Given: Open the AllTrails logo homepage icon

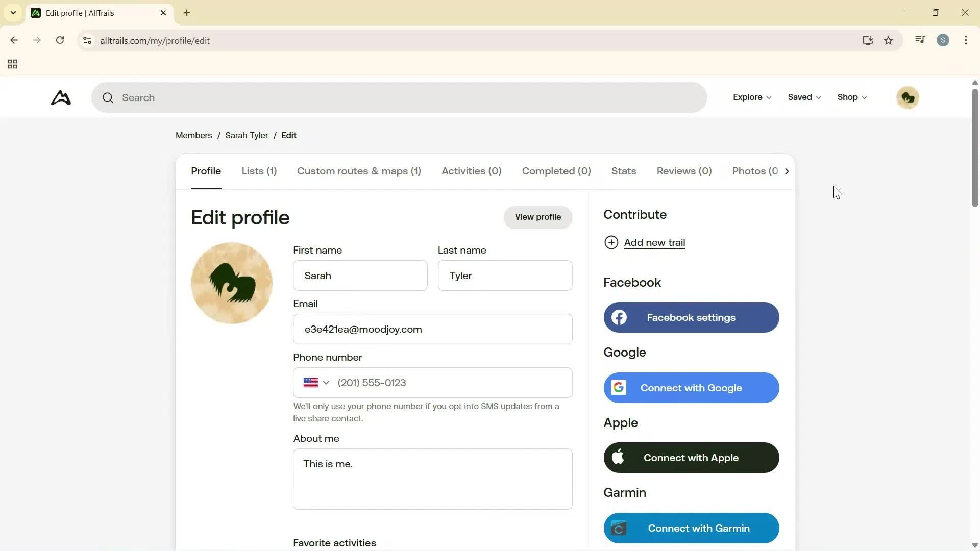Looking at the screenshot, I should tap(60, 97).
